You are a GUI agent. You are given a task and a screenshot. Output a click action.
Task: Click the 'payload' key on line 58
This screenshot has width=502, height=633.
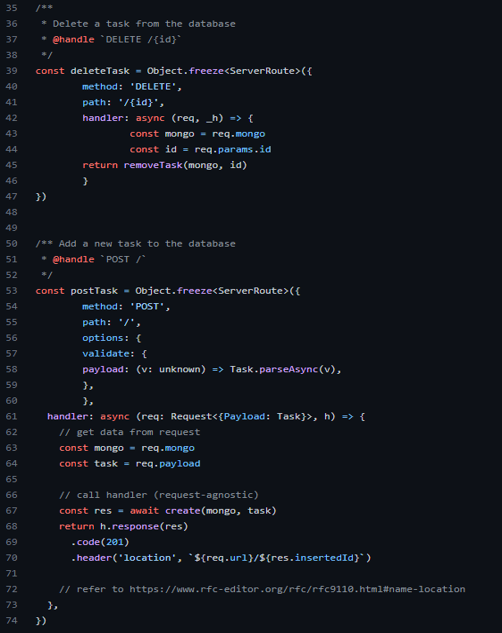coord(103,369)
